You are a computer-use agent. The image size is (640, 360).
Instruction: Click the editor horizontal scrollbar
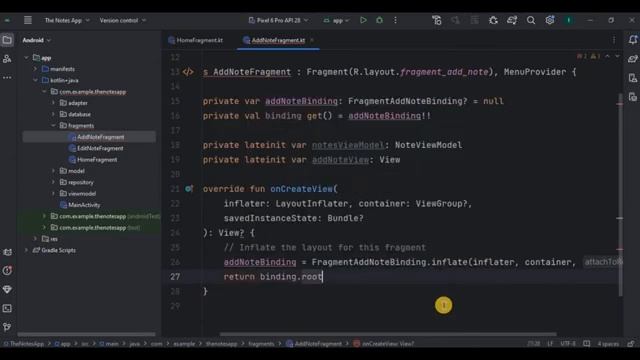pyautogui.click(x=388, y=334)
